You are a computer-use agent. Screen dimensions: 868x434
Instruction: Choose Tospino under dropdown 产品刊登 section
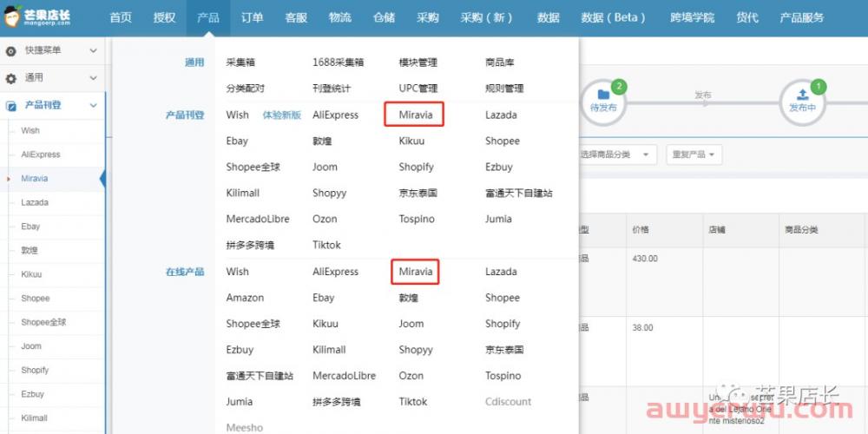[x=417, y=220]
